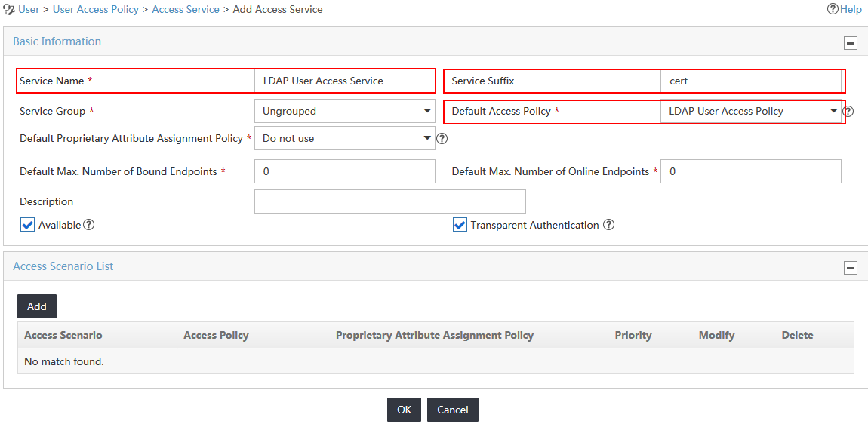Open help for Default Access Policy
This screenshot has width=868, height=424.
[x=848, y=111]
